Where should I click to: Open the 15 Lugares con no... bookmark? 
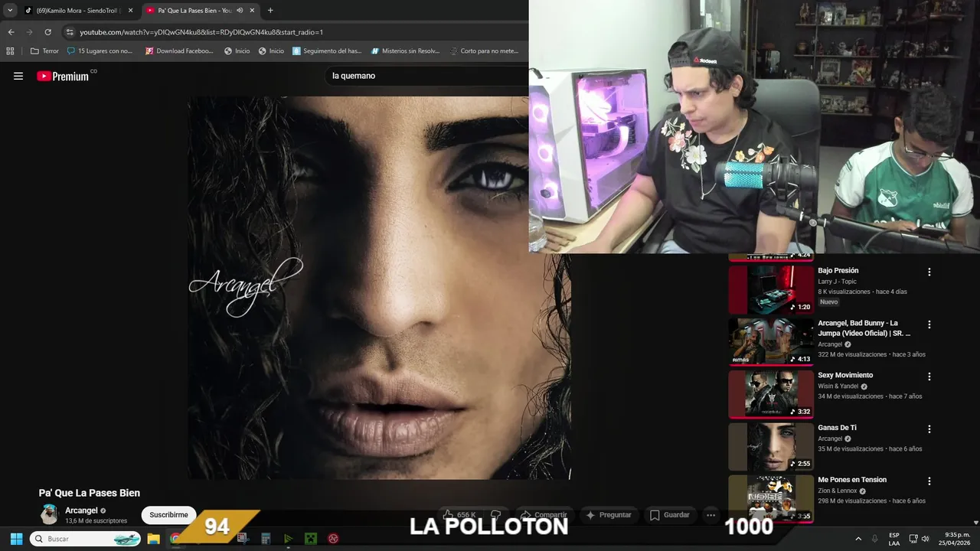point(100,51)
